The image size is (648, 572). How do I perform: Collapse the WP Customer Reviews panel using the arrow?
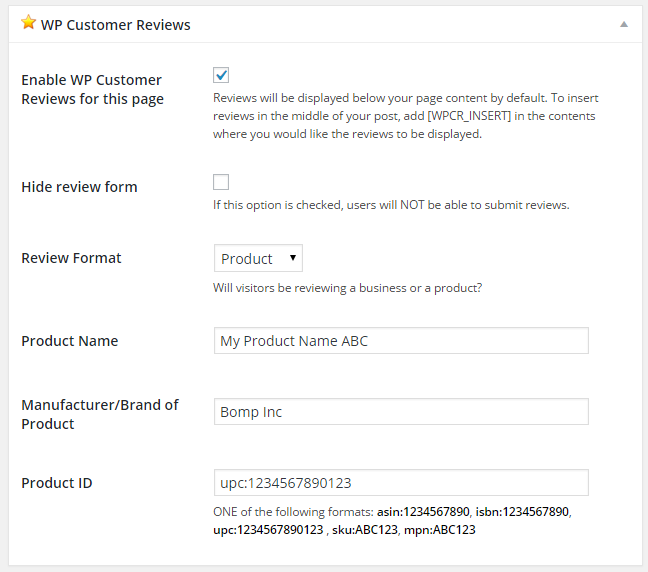(624, 24)
